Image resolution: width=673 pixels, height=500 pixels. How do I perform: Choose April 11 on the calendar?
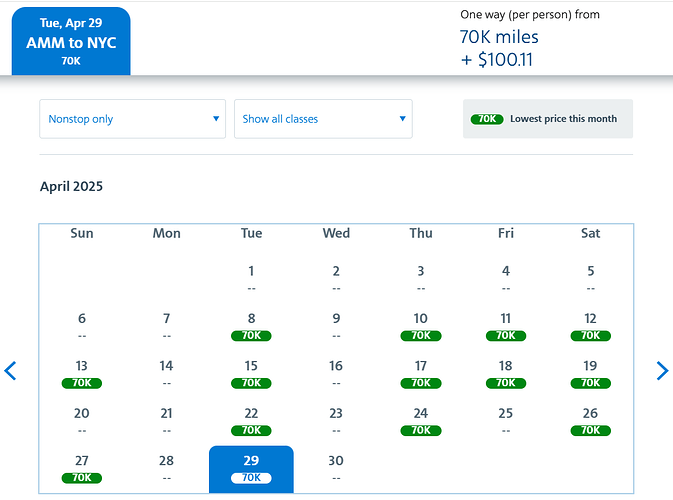pos(506,327)
